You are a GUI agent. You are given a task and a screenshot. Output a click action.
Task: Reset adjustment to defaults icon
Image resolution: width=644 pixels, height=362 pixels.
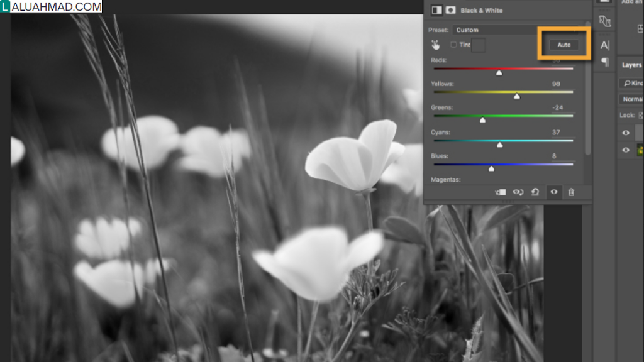[x=535, y=192]
